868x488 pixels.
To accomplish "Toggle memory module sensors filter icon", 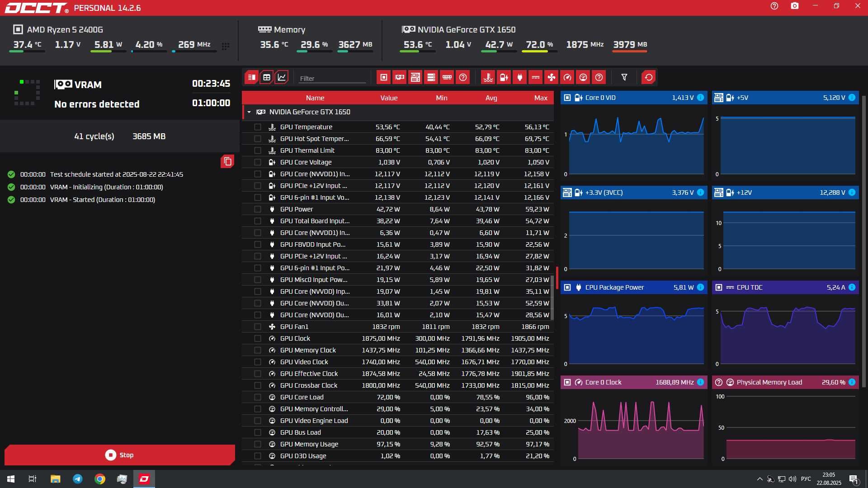I will [447, 77].
